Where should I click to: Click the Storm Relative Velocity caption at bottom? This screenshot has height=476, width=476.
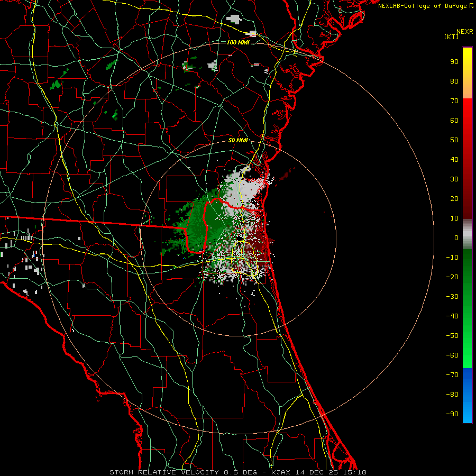coord(238,472)
